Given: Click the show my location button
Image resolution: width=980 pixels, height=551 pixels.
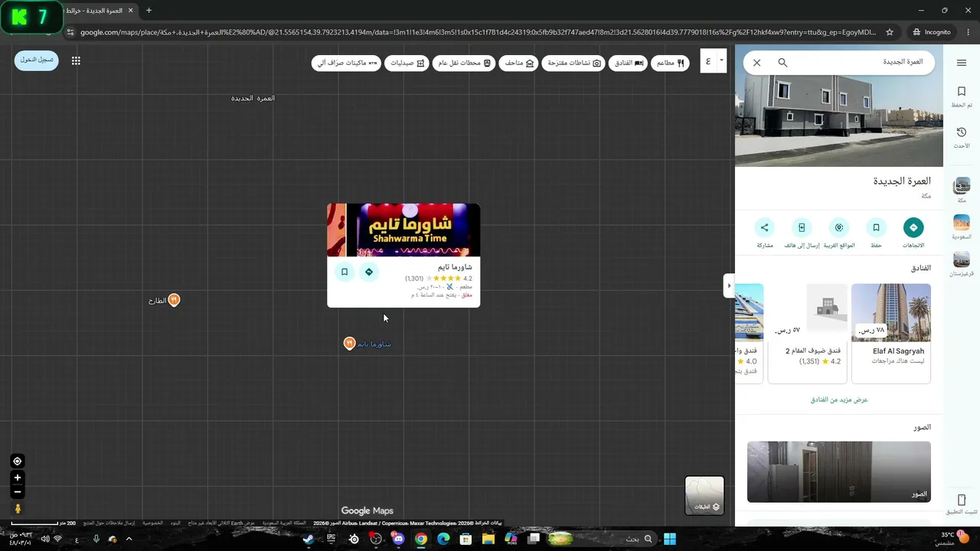Looking at the screenshot, I should (17, 461).
